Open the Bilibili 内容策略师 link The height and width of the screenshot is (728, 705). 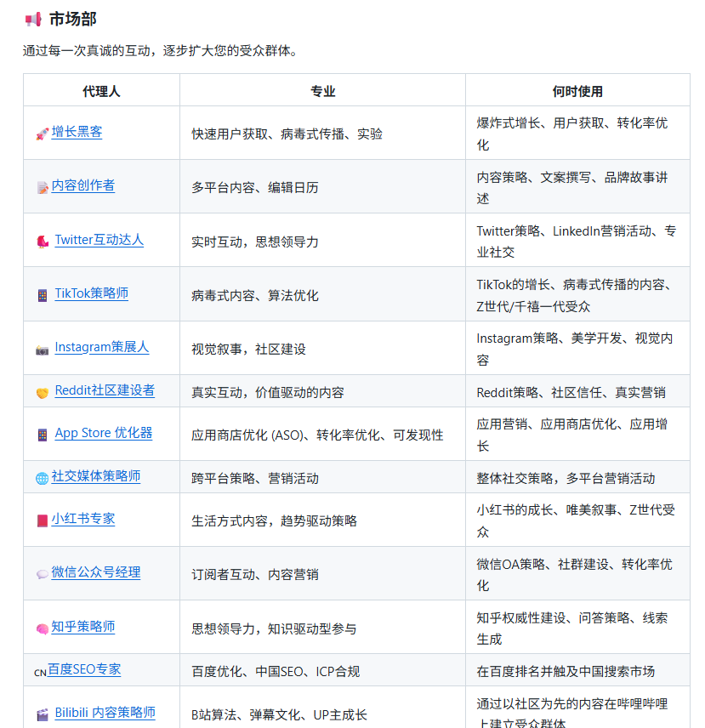click(105, 713)
